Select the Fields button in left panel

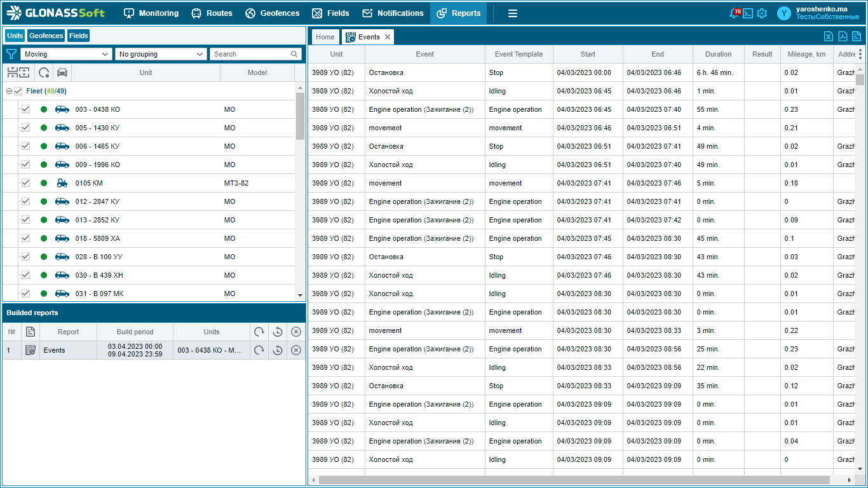coord(79,36)
